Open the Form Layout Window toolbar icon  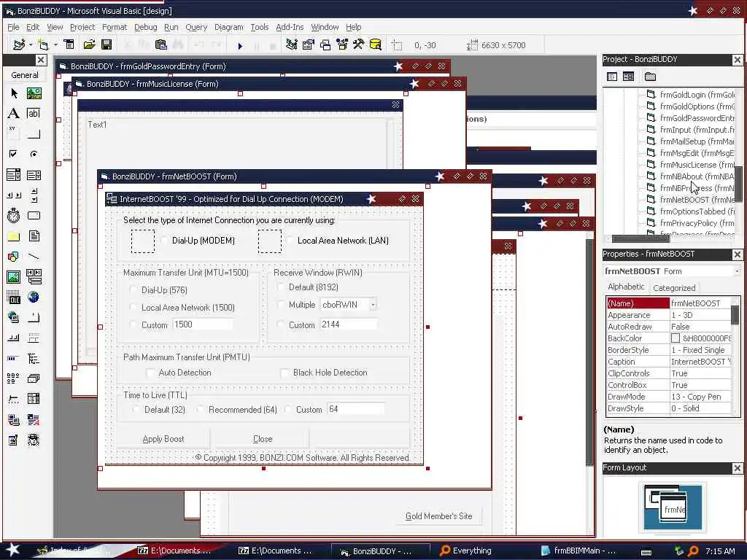click(x=325, y=44)
